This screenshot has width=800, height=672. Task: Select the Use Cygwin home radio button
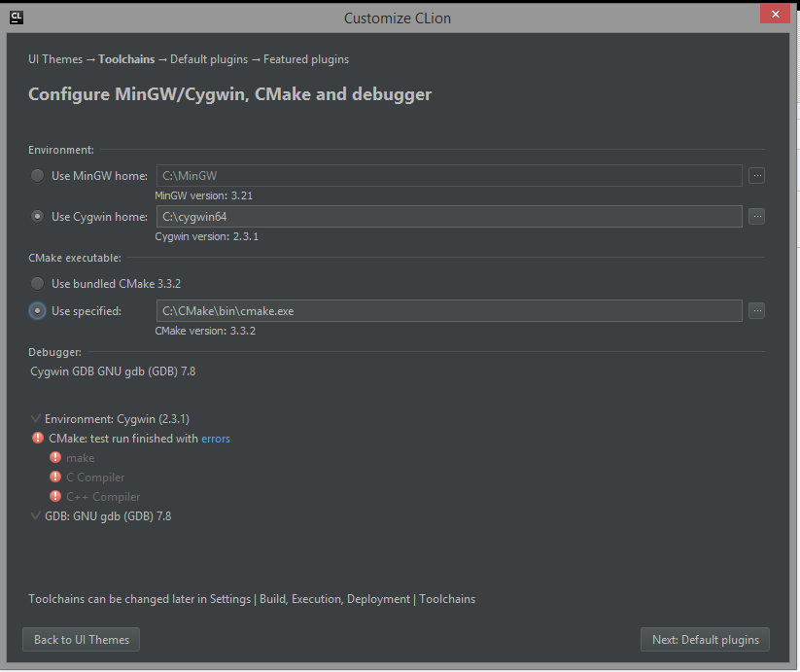[x=38, y=217]
